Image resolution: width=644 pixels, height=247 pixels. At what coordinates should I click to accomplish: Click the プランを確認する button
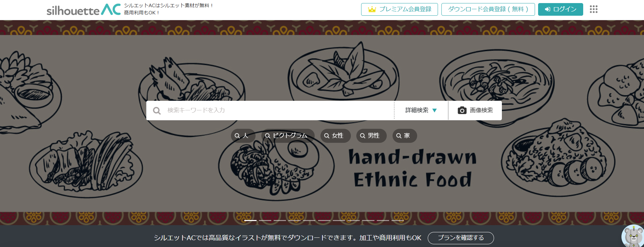click(x=461, y=238)
